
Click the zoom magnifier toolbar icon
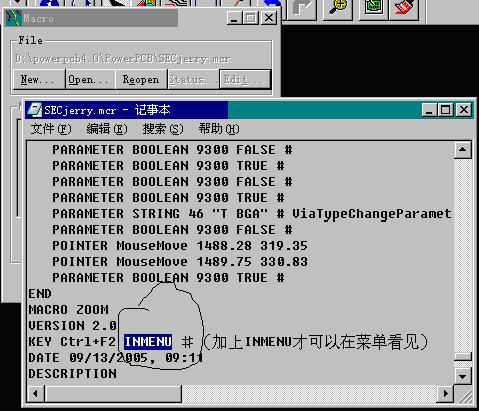[x=338, y=8]
